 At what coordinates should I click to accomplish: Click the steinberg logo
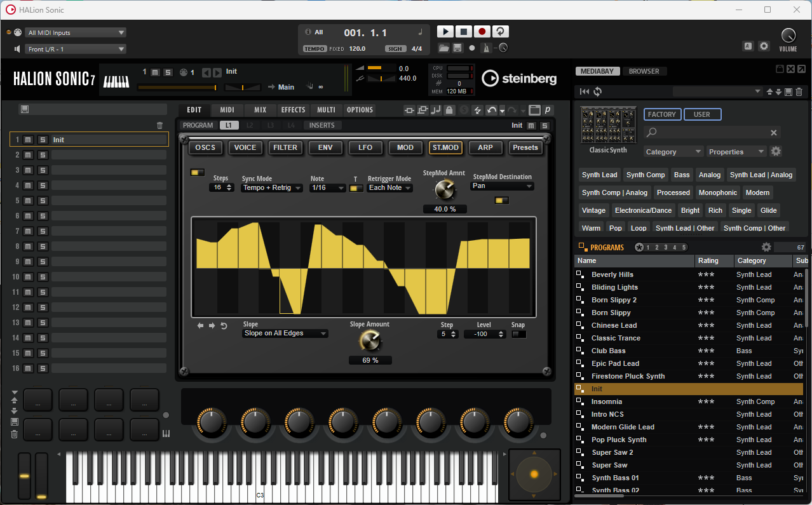519,78
